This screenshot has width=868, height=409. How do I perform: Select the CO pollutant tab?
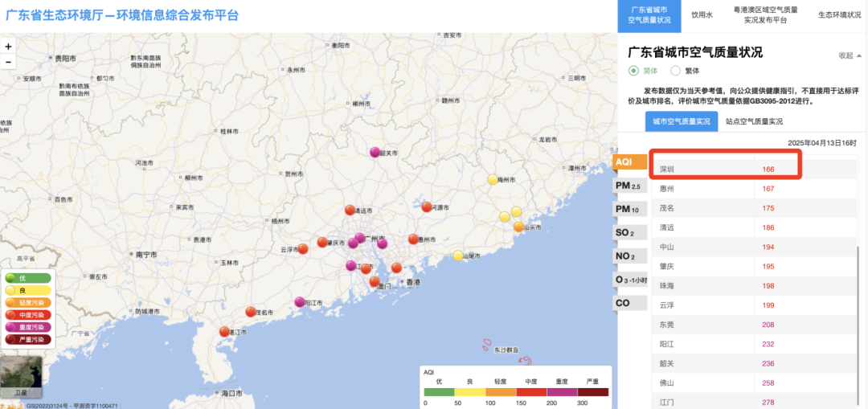pos(630,303)
